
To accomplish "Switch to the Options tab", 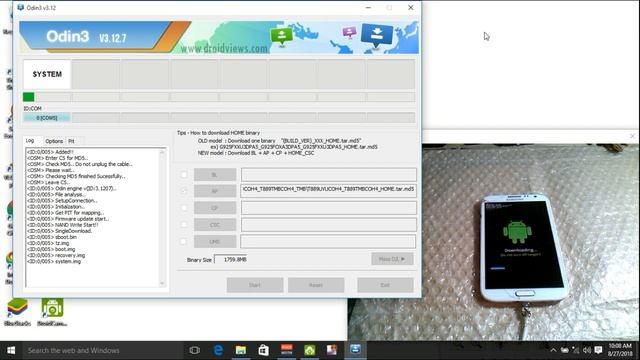I will tap(54, 141).
